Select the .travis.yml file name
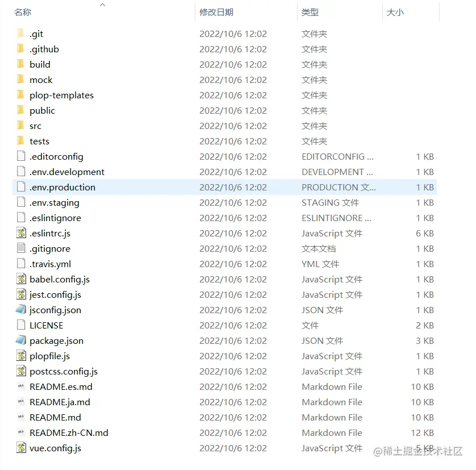The height and width of the screenshot is (470, 476). (50, 264)
